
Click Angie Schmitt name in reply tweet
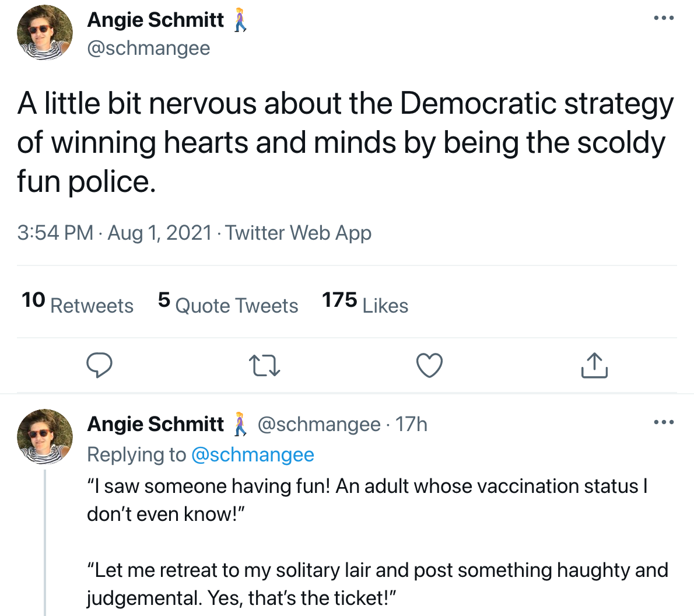click(155, 424)
